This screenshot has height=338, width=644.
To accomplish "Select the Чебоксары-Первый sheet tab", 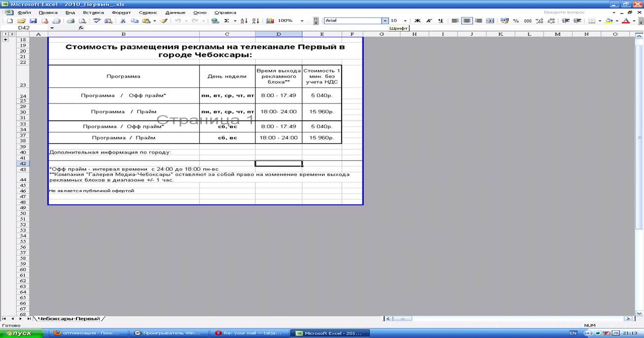I will 69,319.
